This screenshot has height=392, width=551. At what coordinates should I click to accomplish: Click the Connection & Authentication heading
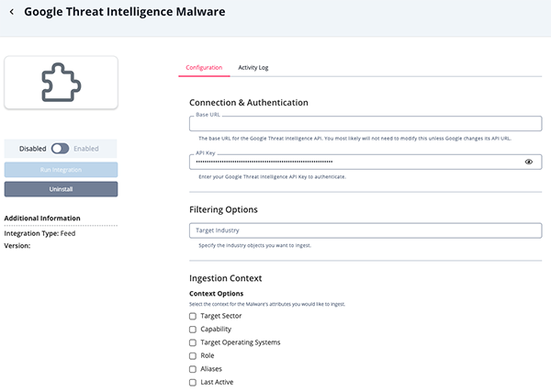click(x=249, y=103)
